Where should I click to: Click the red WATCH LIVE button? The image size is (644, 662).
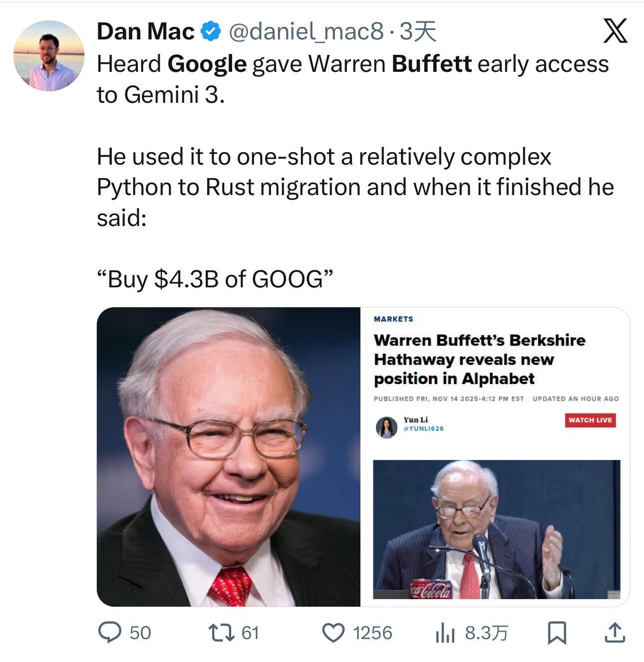590,420
